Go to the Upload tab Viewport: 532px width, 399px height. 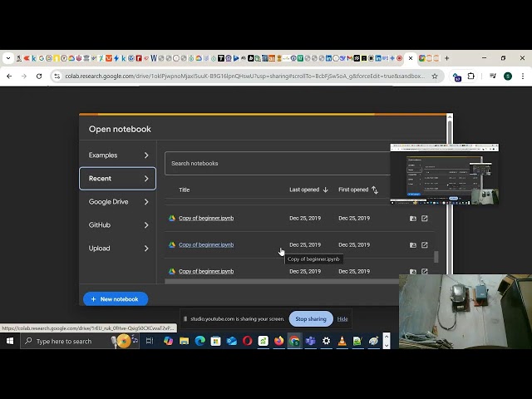[x=117, y=249]
